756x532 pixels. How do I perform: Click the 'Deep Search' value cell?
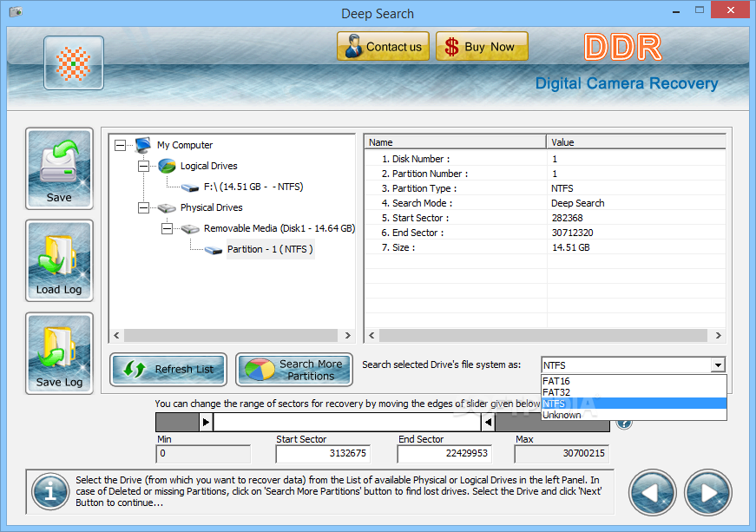pyautogui.click(x=577, y=203)
